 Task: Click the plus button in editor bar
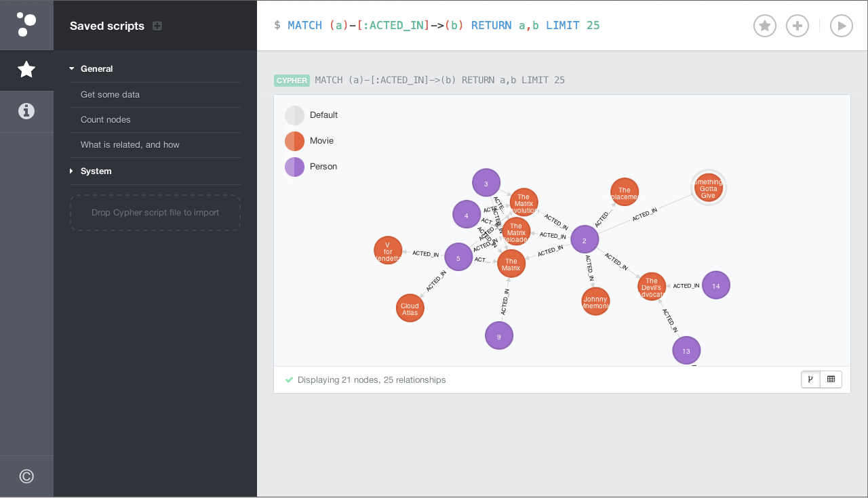(x=797, y=26)
